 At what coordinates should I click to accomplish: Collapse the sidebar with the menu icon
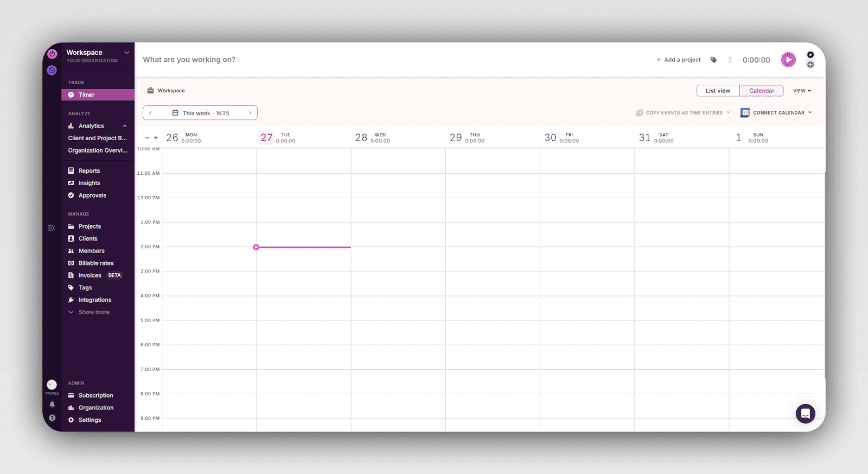tap(51, 228)
